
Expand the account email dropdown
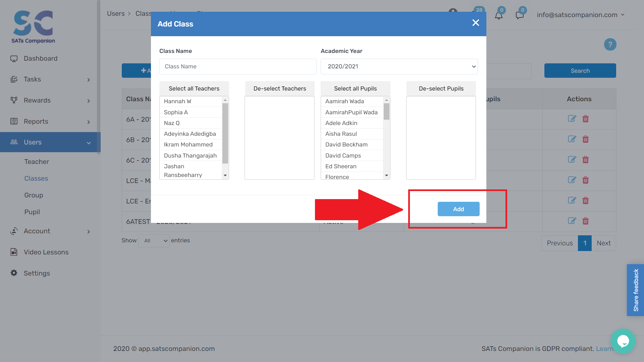point(581,15)
